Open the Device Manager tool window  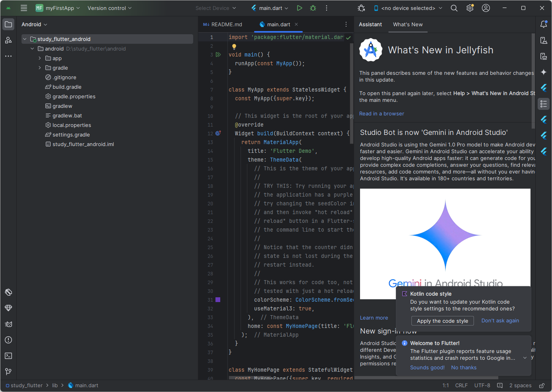(544, 40)
